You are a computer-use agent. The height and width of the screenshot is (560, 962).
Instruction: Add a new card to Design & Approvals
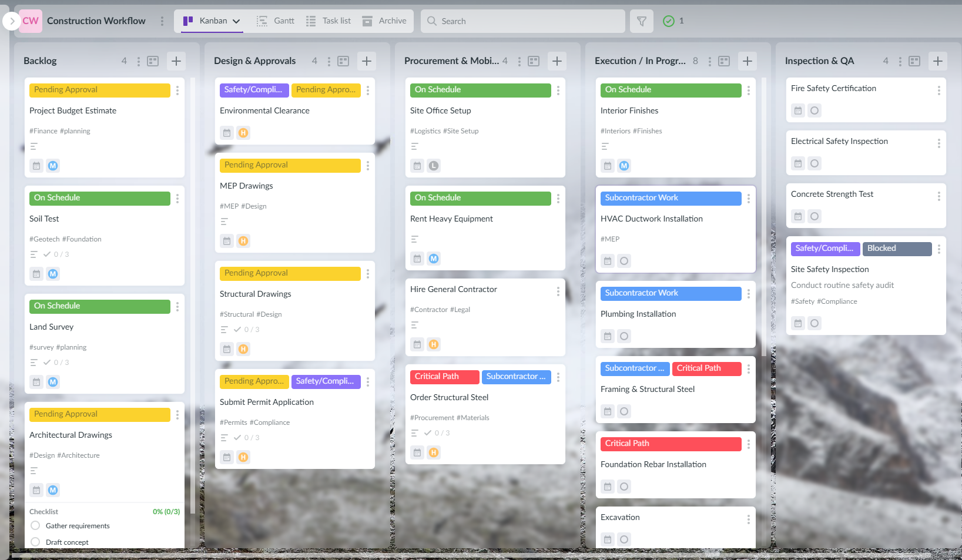point(367,61)
